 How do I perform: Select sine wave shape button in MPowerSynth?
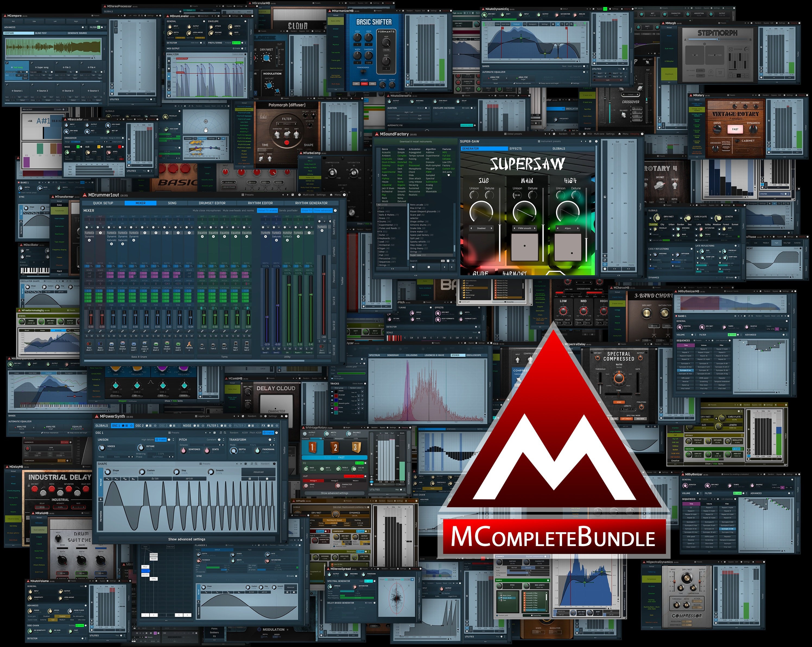tap(108, 479)
